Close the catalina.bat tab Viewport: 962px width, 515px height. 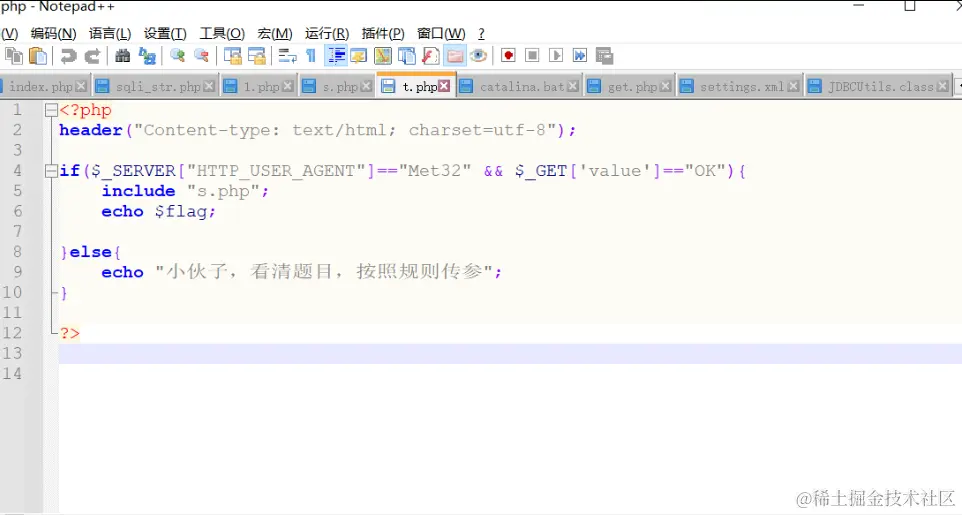572,87
